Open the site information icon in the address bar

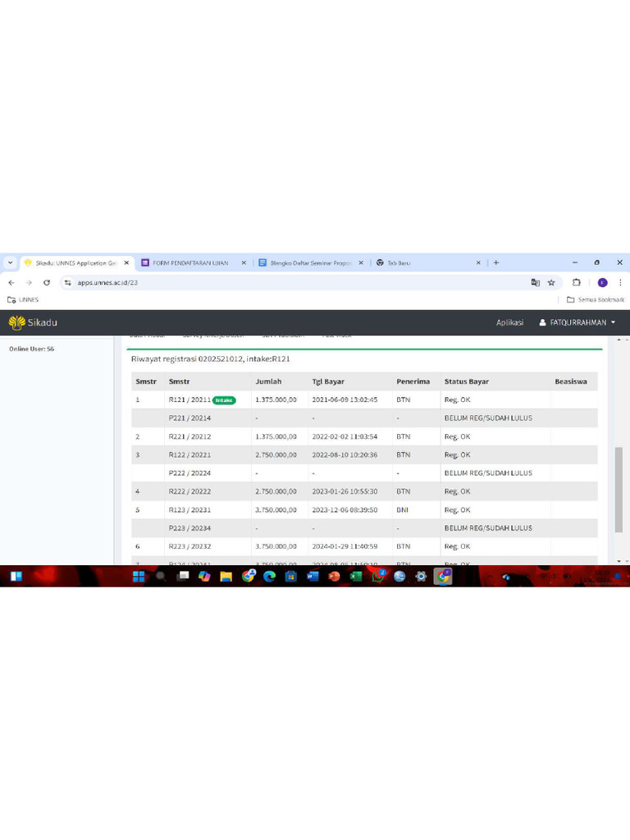[x=67, y=282]
